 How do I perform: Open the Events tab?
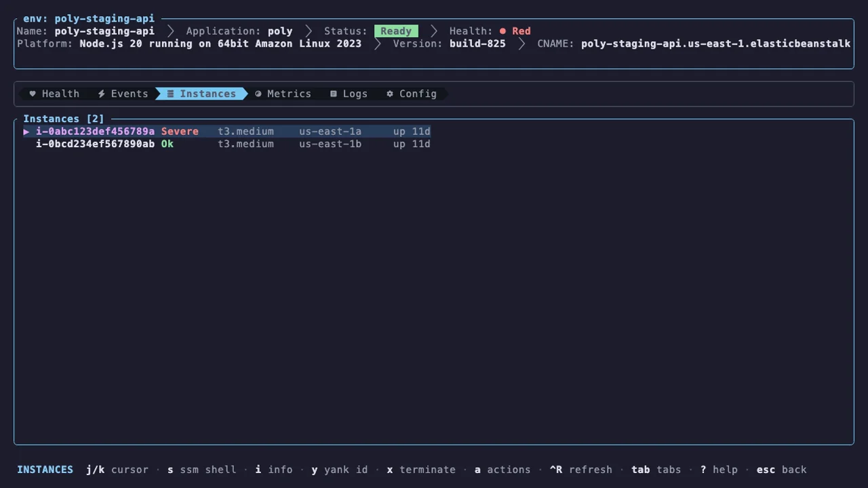[x=123, y=94]
